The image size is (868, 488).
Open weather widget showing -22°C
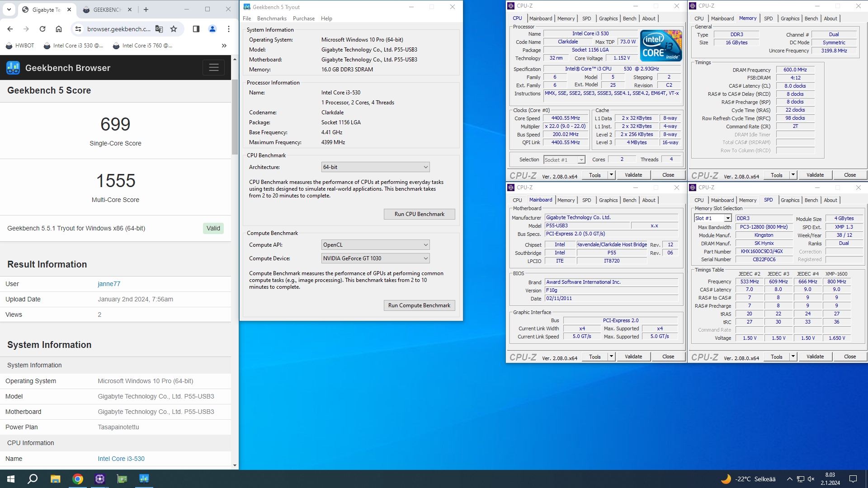[748, 479]
